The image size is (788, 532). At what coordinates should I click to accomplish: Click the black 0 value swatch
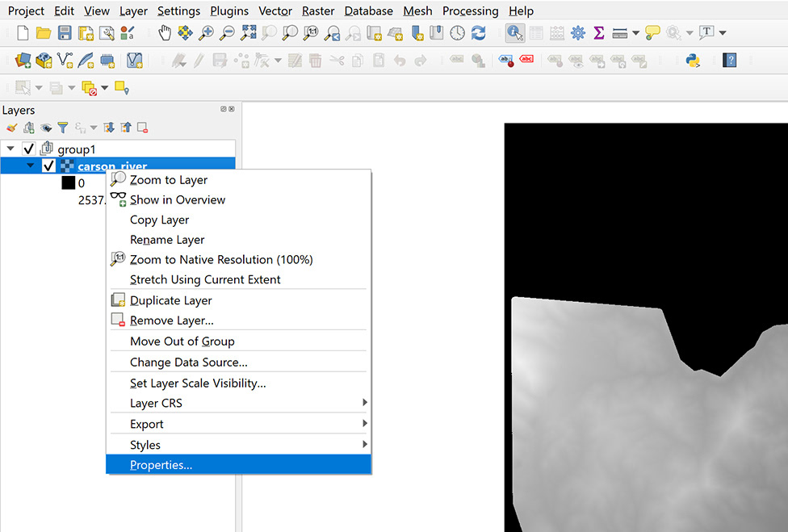coord(69,183)
